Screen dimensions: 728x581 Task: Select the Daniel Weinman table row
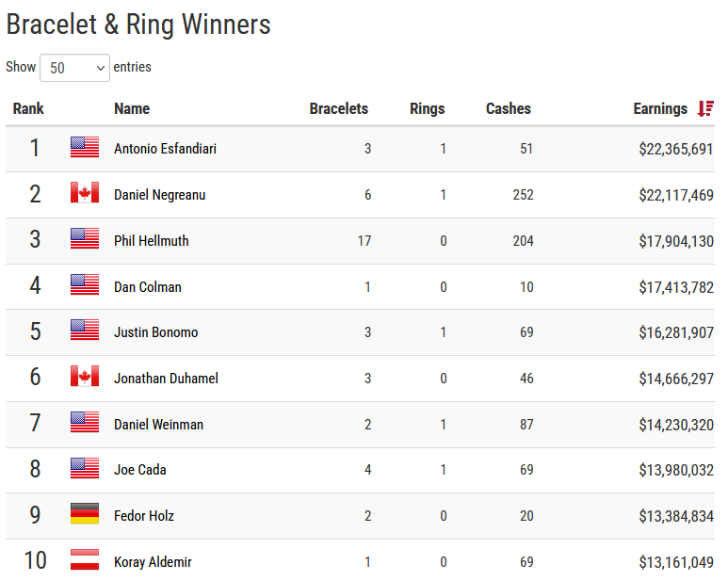click(x=361, y=425)
